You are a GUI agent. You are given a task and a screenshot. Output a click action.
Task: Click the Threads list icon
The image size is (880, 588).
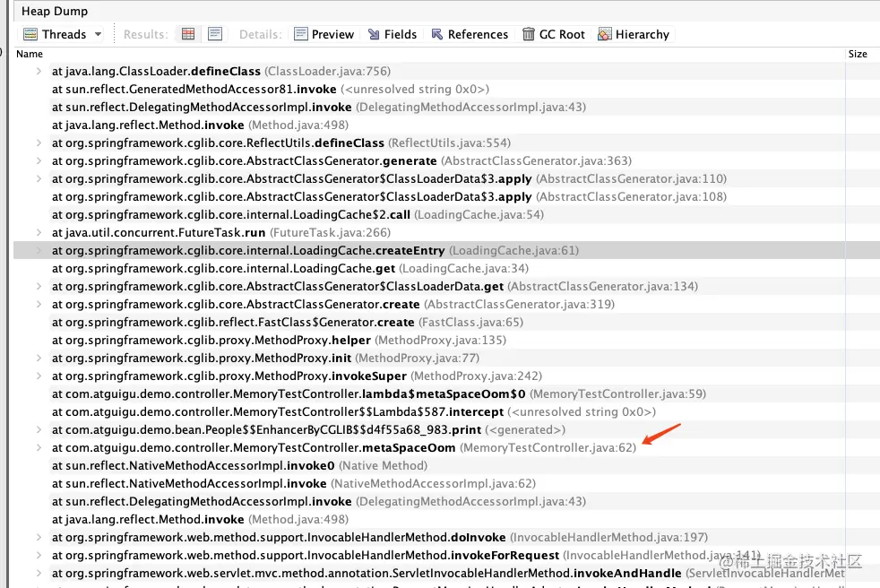tap(30, 34)
